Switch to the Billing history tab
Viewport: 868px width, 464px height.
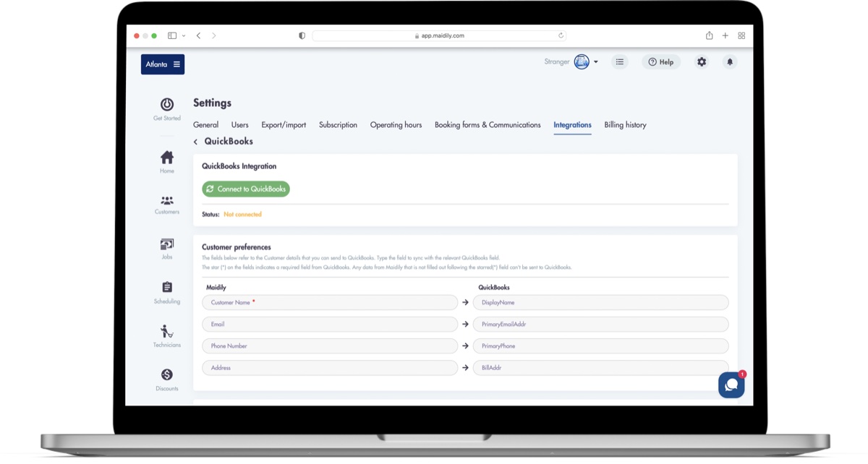tap(625, 125)
